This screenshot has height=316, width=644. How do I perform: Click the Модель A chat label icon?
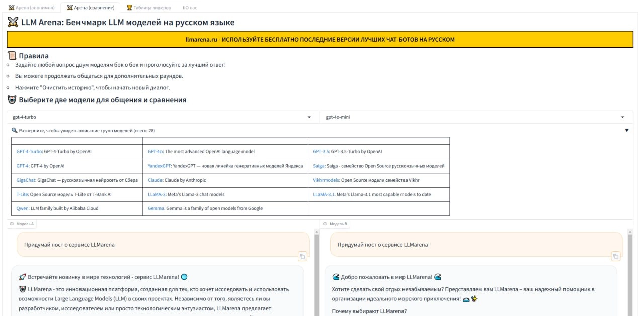(x=12, y=224)
